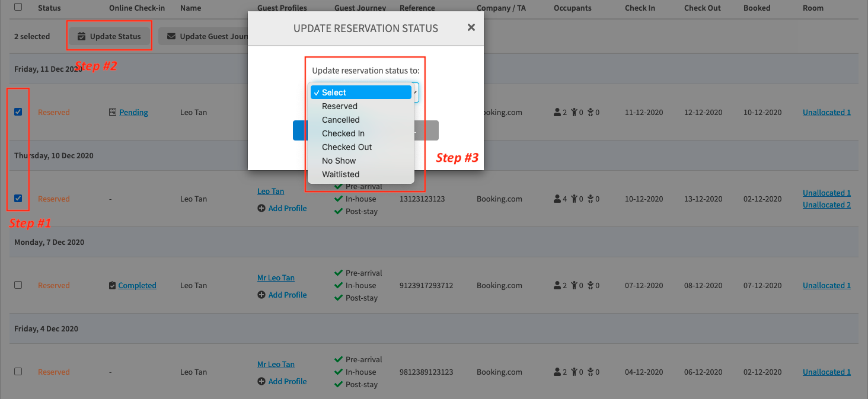Choose 'Checked In' from status list
Image resolution: width=868 pixels, height=399 pixels.
coord(343,133)
